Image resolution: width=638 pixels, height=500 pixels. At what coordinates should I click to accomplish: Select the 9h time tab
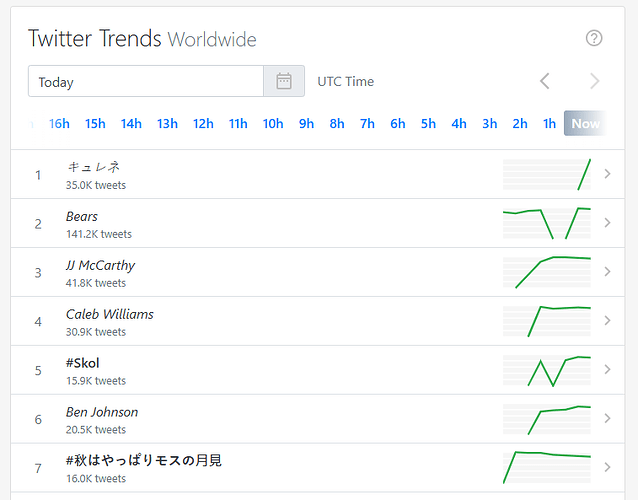pos(306,123)
